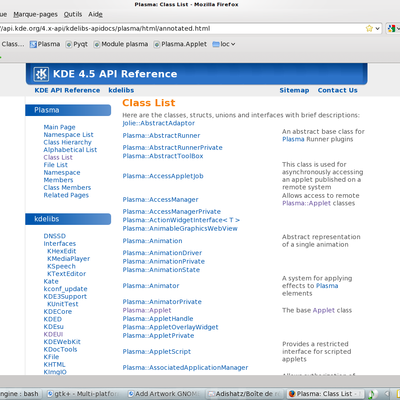Viewport: 400px width, 400px height.
Task: Open the KTextEditor link
Action: pos(66,274)
